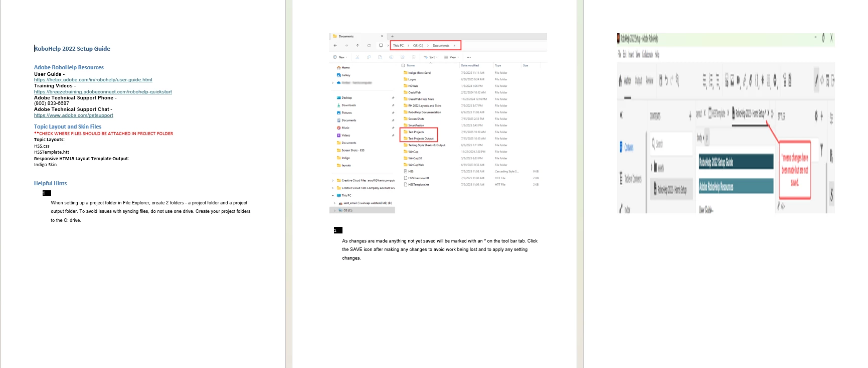Click the Home item in the Explorer picture sidebar
The width and height of the screenshot is (868, 368).
[343, 68]
